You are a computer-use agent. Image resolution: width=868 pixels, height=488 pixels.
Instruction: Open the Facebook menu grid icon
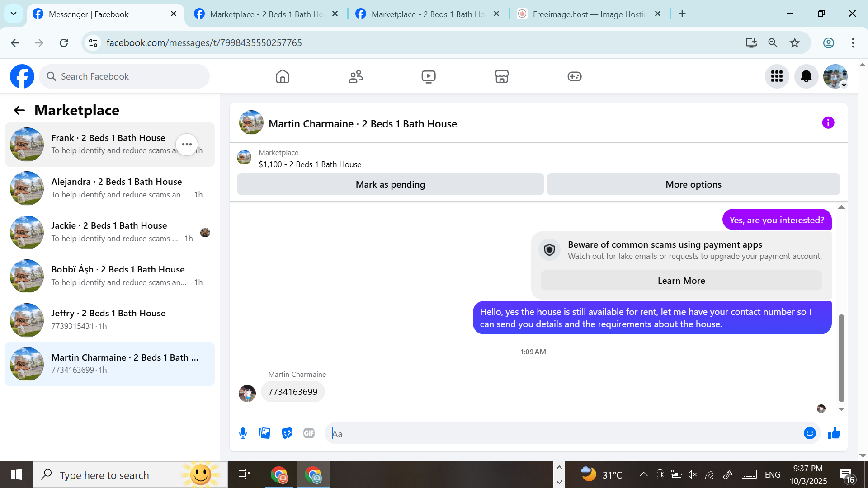click(777, 76)
